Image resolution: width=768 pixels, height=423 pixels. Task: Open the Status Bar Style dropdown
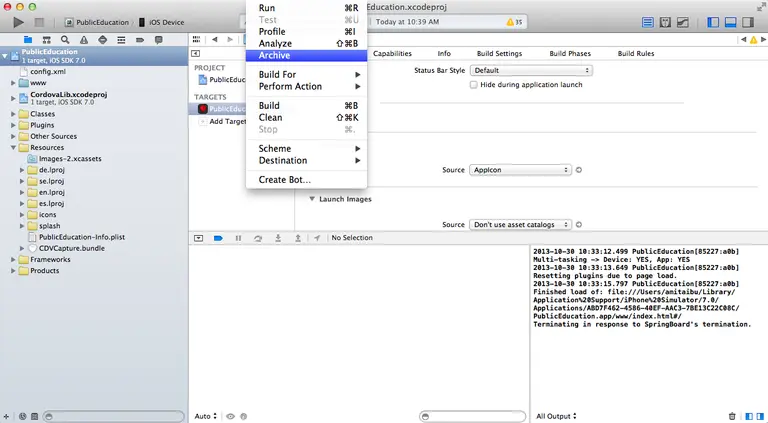point(531,70)
